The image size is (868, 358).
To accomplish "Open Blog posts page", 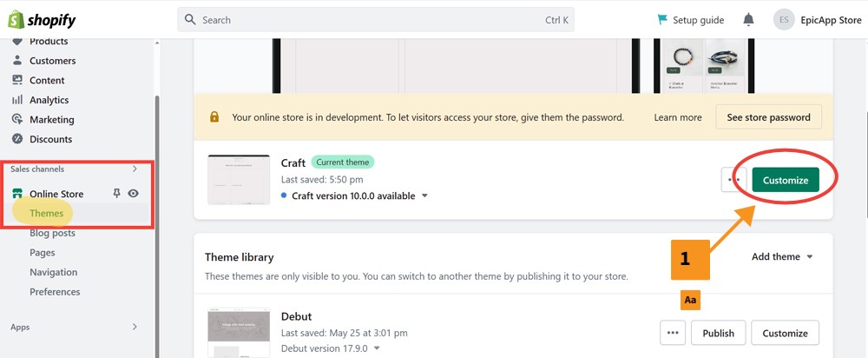I will [53, 234].
